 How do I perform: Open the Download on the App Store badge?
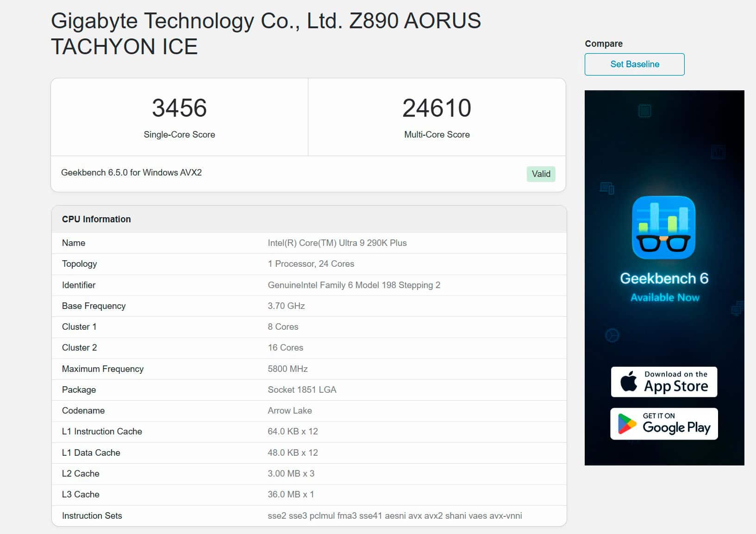click(664, 381)
